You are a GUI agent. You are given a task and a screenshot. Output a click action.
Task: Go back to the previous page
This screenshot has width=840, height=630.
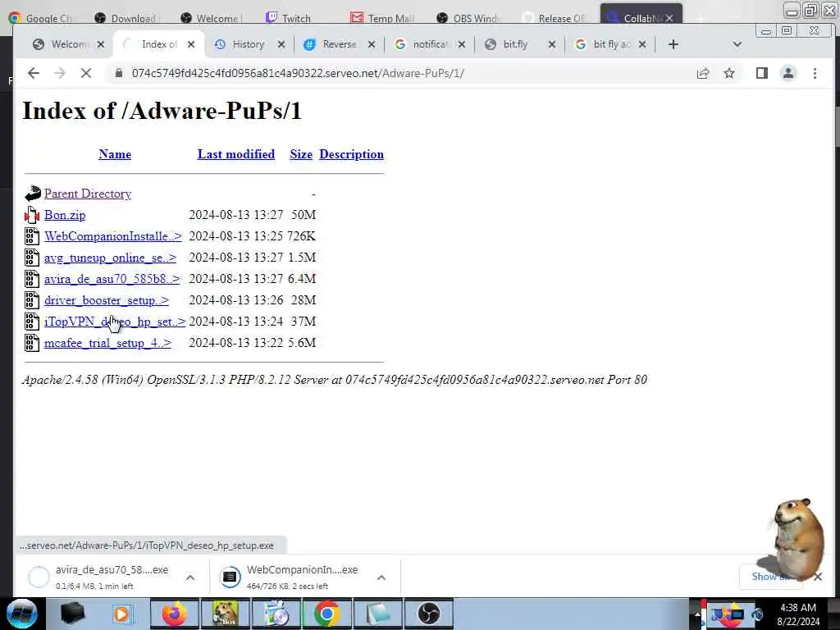pyautogui.click(x=33, y=73)
